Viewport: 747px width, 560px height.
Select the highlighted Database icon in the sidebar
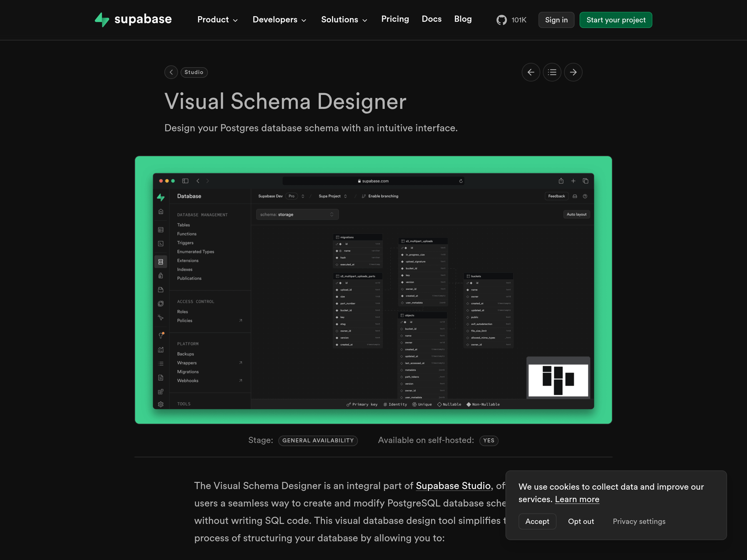161,262
